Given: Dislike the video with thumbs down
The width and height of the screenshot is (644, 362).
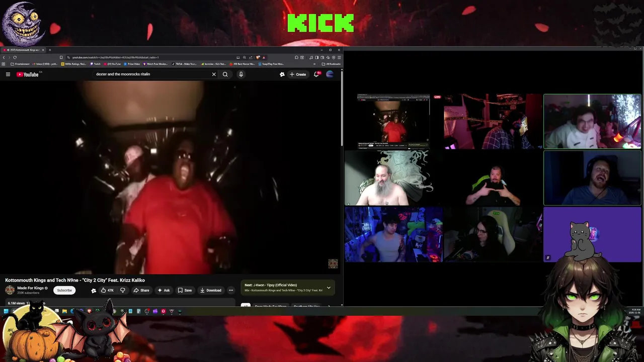Looking at the screenshot, I should coord(122,290).
